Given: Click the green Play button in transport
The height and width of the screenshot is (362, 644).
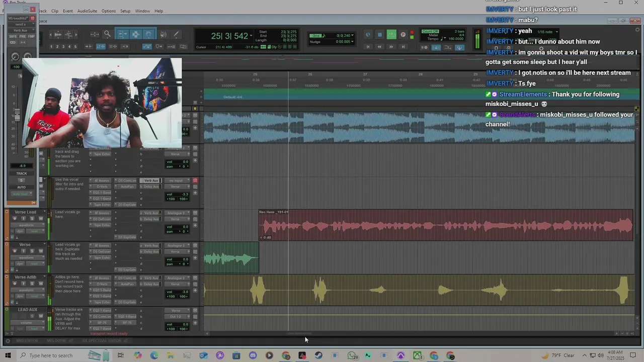Looking at the screenshot, I should [391, 35].
